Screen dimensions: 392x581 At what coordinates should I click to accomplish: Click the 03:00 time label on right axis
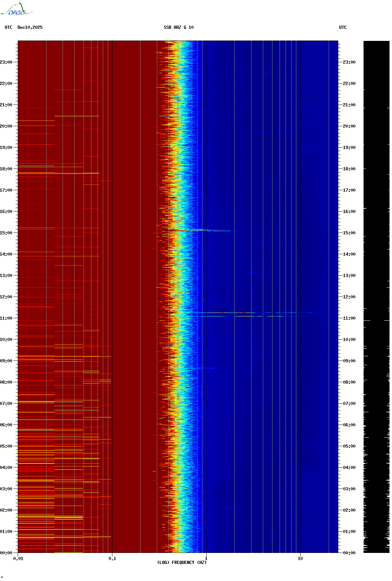[x=349, y=489]
